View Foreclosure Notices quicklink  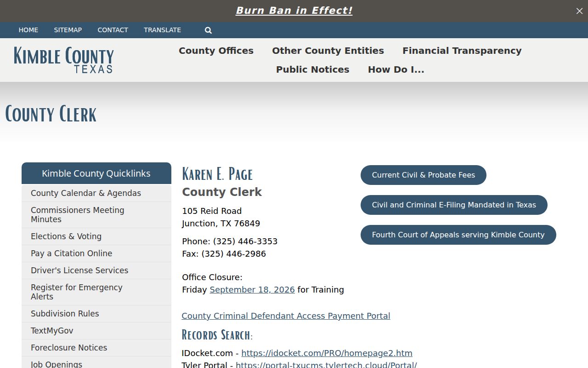coord(96,348)
